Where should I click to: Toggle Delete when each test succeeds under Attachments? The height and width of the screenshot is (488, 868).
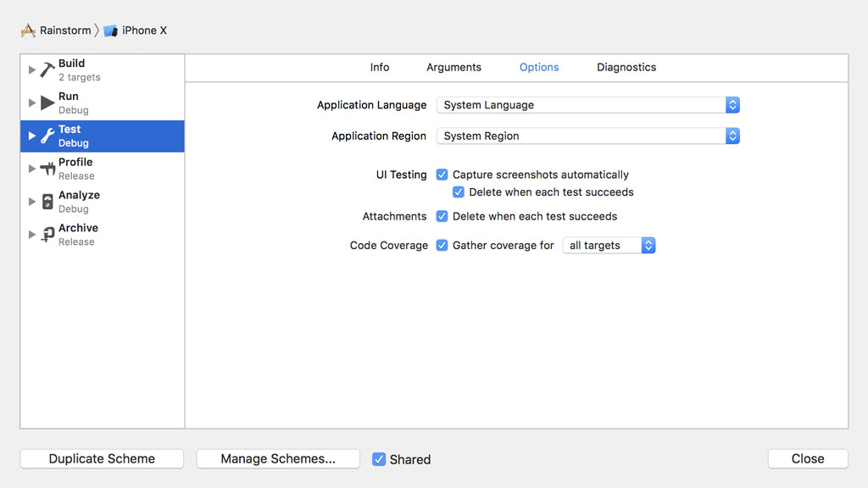(442, 216)
